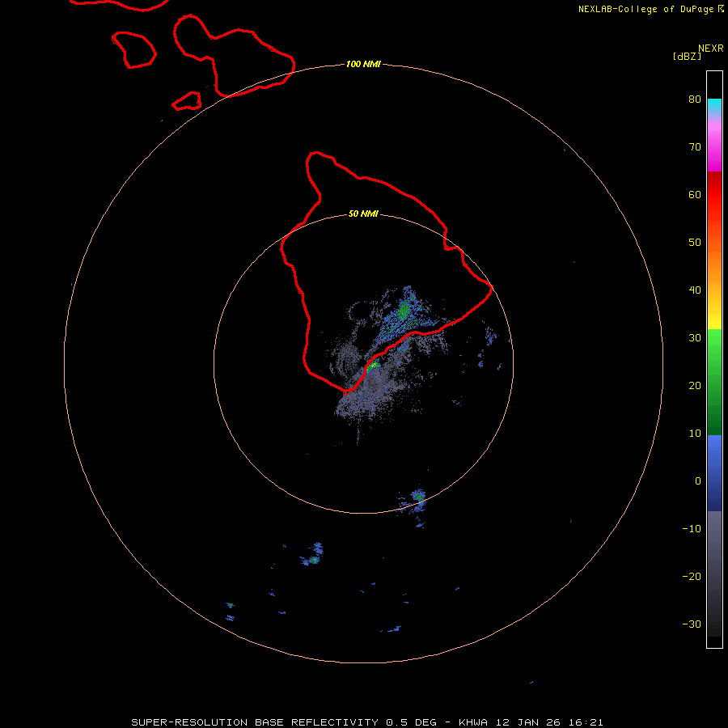The height and width of the screenshot is (728, 728).
Task: Click the -20 value on the dBZ scale
Action: pyautogui.click(x=692, y=577)
